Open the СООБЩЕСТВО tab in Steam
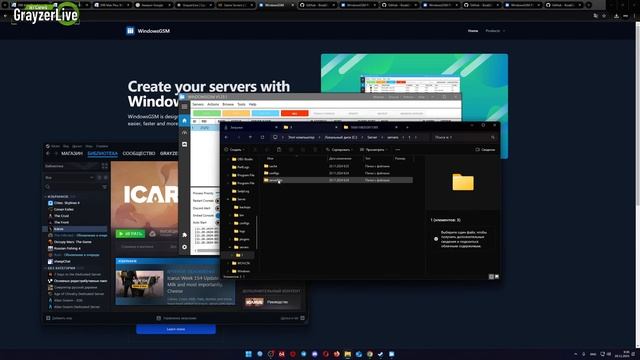Image resolution: width=640 pixels, height=360 pixels. [x=139, y=153]
